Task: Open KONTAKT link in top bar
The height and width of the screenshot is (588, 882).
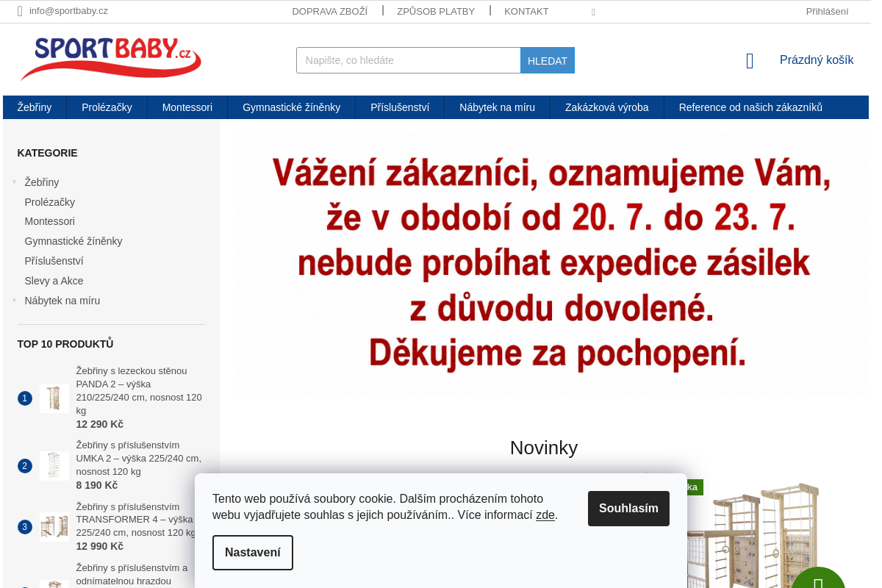Action: pos(526,12)
